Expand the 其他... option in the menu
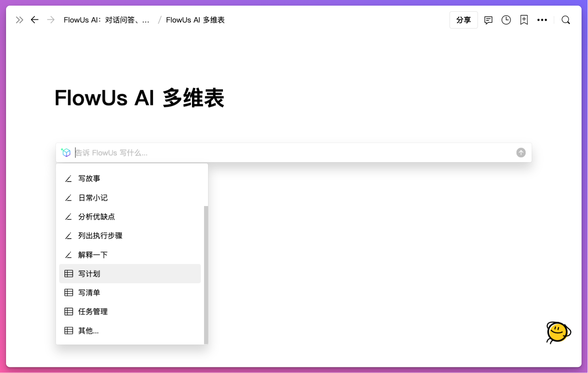Image resolution: width=588 pixels, height=373 pixels. coord(88,330)
